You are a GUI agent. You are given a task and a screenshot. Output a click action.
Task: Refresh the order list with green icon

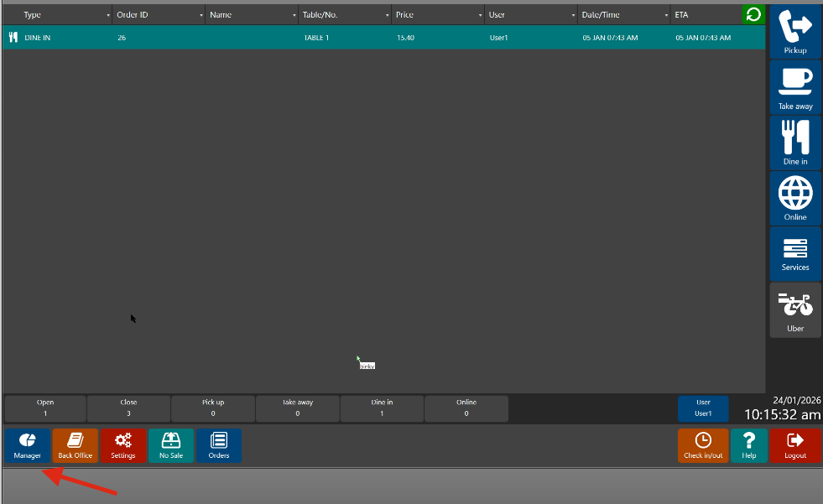753,14
